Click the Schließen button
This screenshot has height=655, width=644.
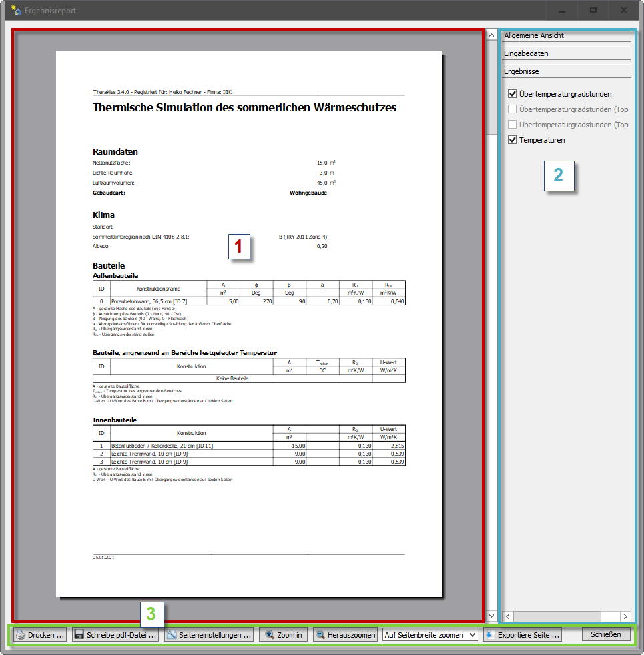coord(606,634)
